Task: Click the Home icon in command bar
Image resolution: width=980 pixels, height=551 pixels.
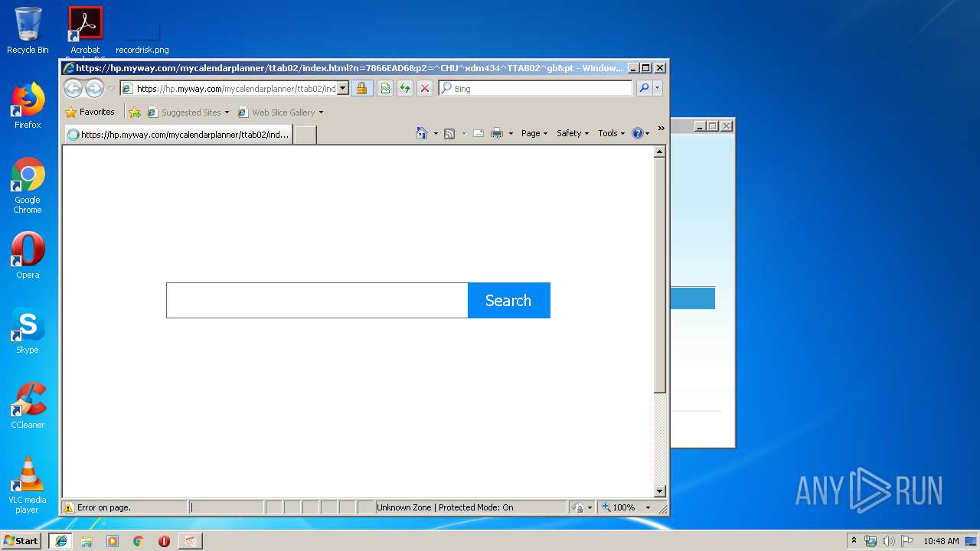Action: coord(421,133)
